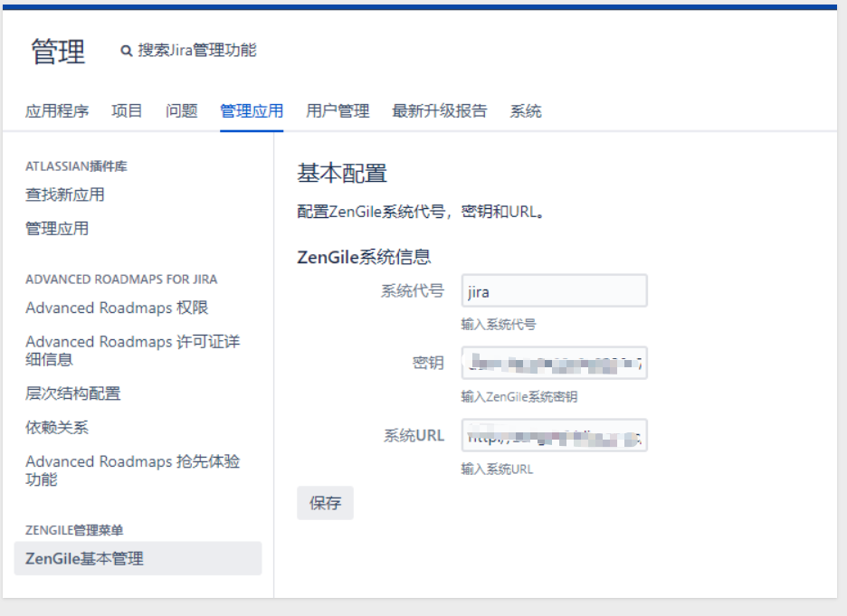Viewport: 847px width, 616px height.
Task: Go to the 用户管理 tab
Action: coord(338,111)
